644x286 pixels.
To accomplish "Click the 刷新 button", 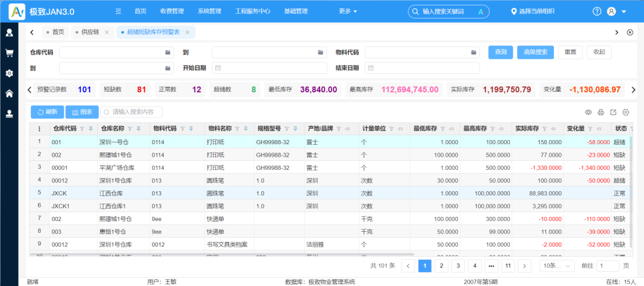I will pos(47,111).
